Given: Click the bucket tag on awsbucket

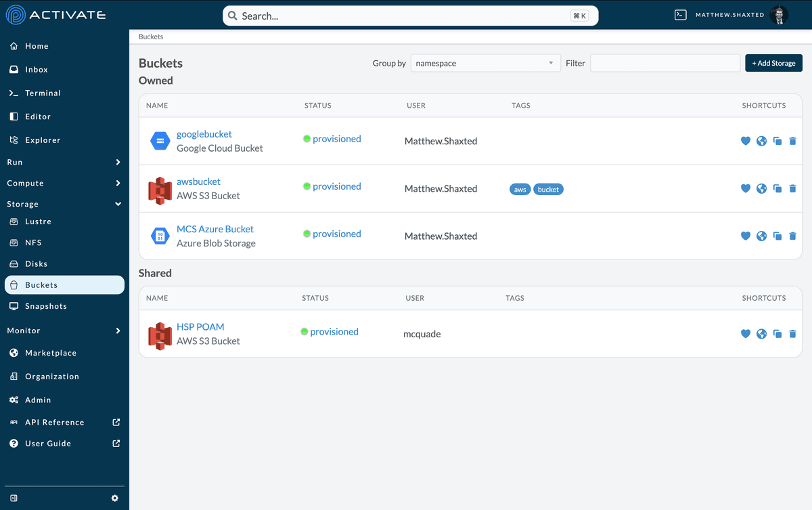Looking at the screenshot, I should pyautogui.click(x=548, y=190).
